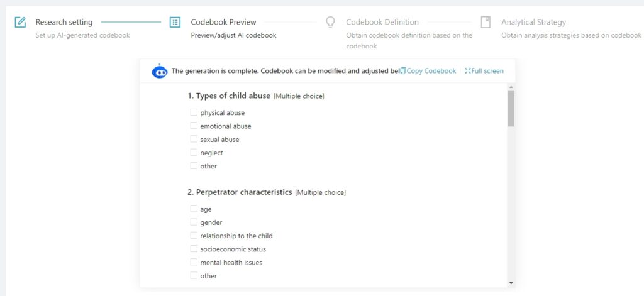This screenshot has height=296, width=644.
Task: Check the mental health issues option
Action: [x=194, y=262]
